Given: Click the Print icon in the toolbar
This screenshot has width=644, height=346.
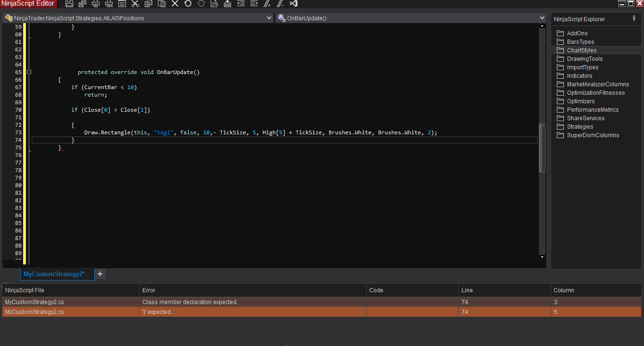Looking at the screenshot, I should point(96,4).
